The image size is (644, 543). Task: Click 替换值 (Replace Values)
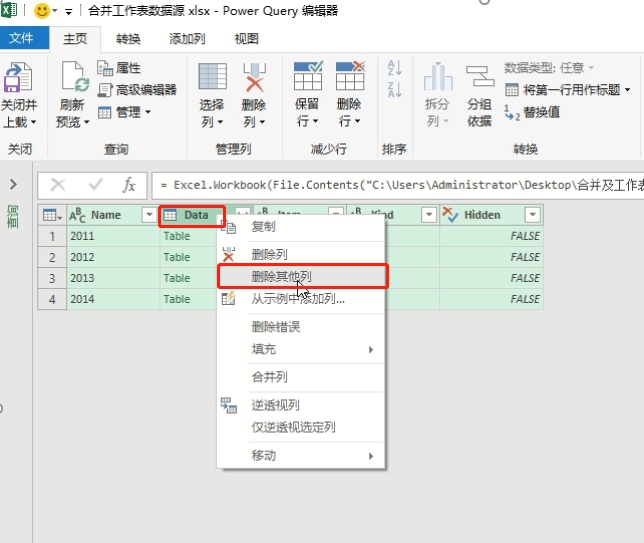click(x=532, y=112)
